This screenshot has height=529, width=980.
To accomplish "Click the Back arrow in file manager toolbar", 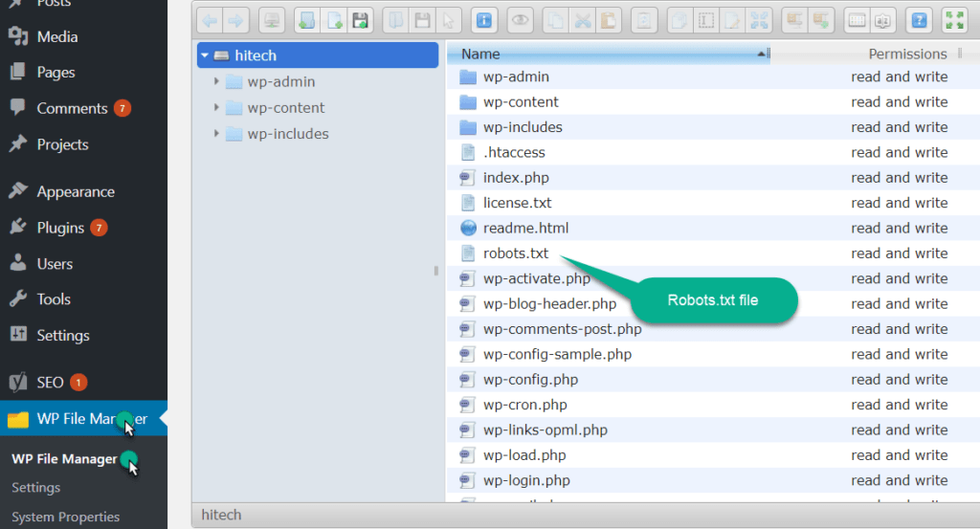I will point(210,21).
